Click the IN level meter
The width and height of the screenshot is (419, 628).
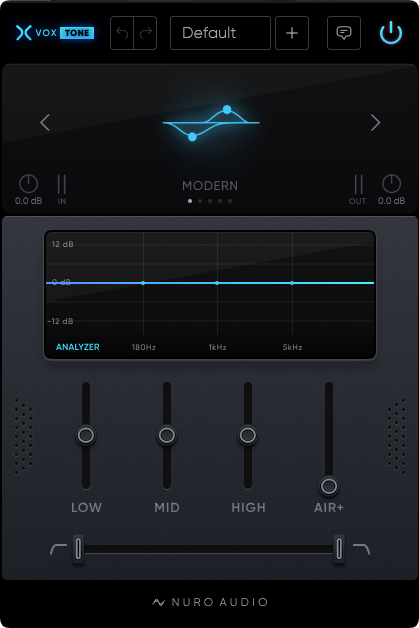[x=62, y=184]
